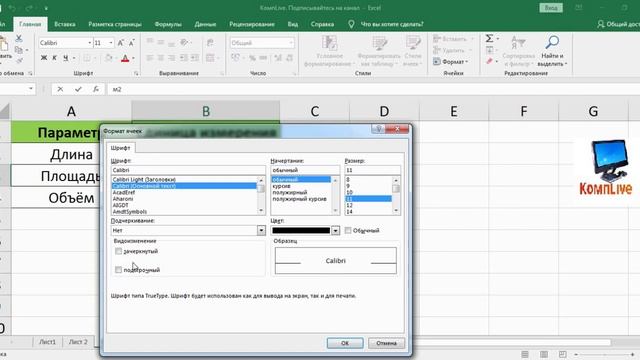640x360 pixels.
Task: Click the OK button in the dialog
Action: point(345,343)
